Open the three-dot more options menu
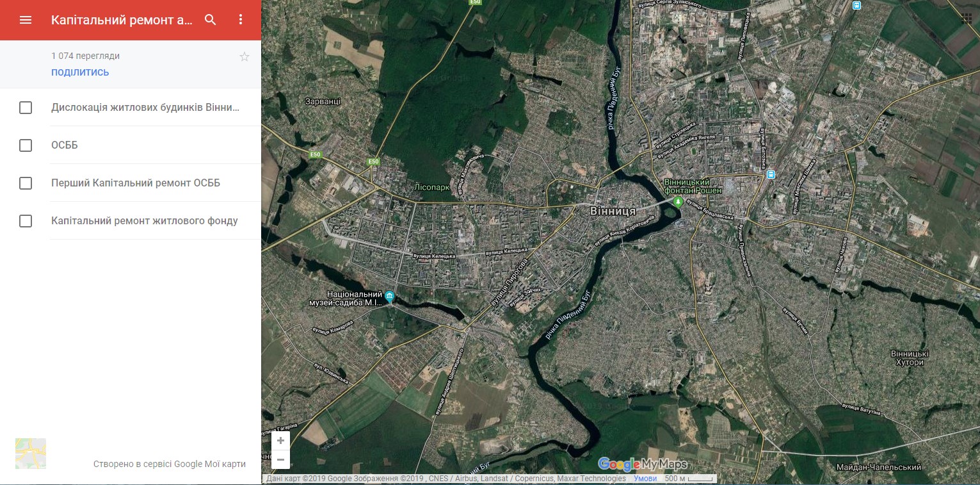This screenshot has width=980, height=485. tap(241, 20)
